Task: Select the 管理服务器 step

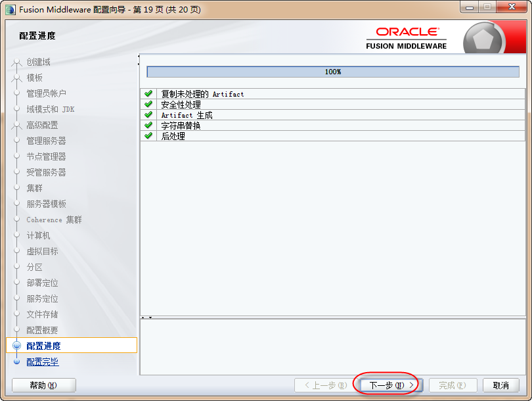Action: coord(47,141)
